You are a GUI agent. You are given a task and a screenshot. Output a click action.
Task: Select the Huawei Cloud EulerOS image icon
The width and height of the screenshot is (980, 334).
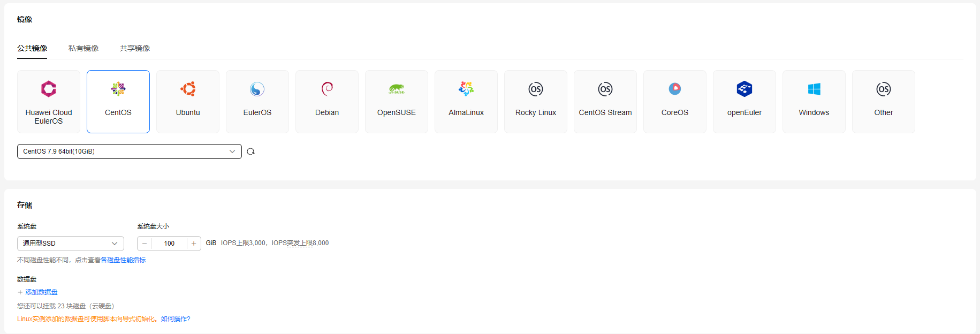click(49, 89)
